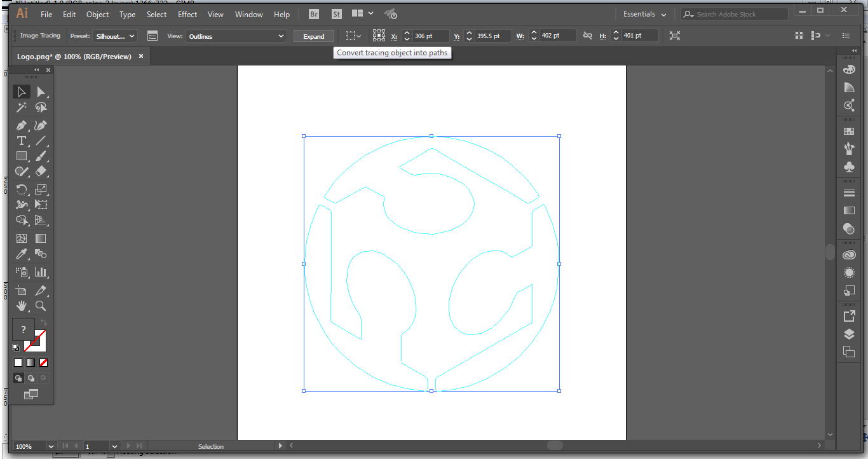Viewport: 868px width, 459px height.
Task: Open the artboard navigation dropdown
Action: tap(114, 446)
